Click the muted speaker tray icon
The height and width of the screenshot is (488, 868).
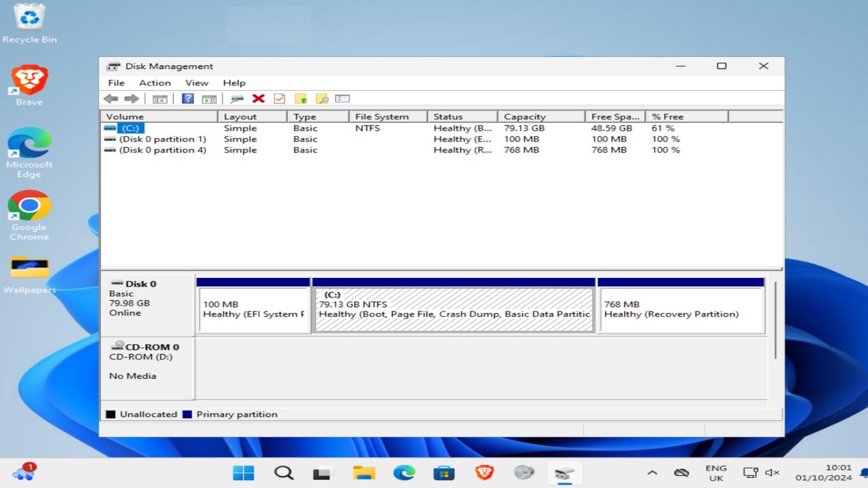772,473
